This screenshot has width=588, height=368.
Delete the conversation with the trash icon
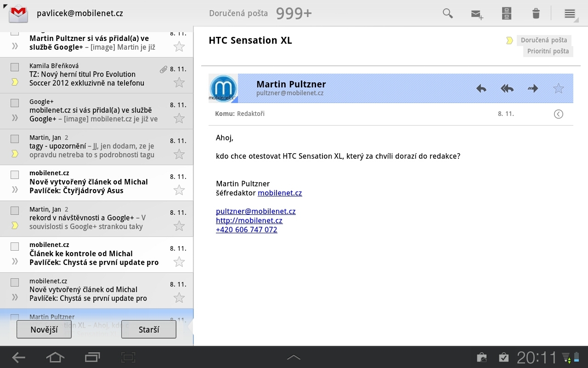coord(536,13)
